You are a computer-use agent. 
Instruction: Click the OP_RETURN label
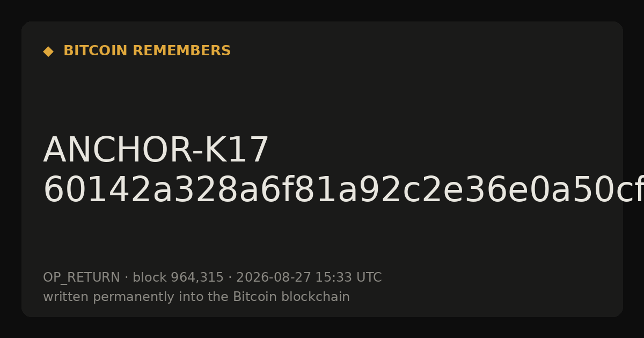point(82,278)
